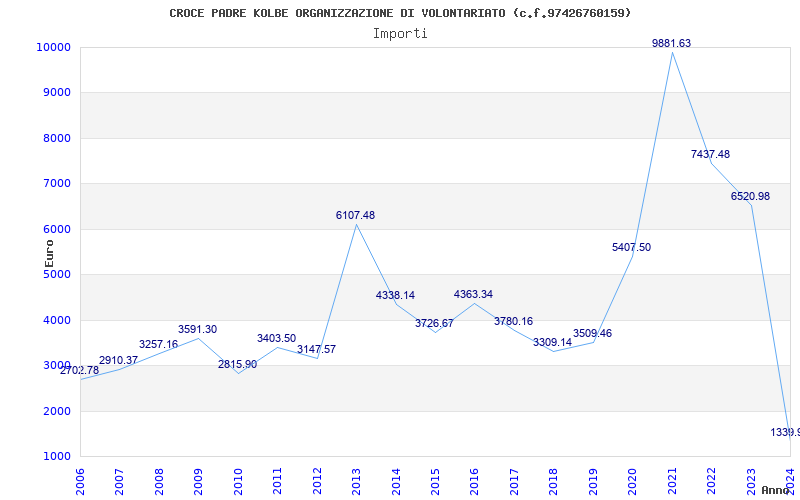
Task: Select the data label 2815.90
Action: [x=237, y=364]
